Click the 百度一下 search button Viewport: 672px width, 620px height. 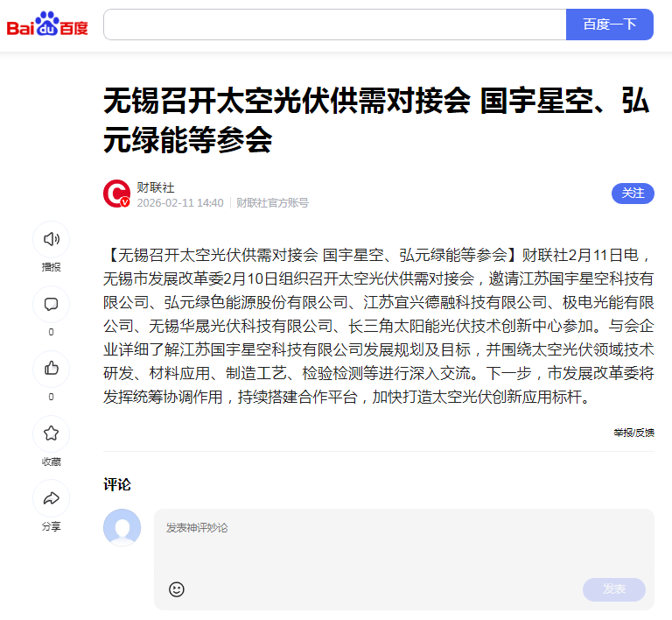tap(609, 25)
